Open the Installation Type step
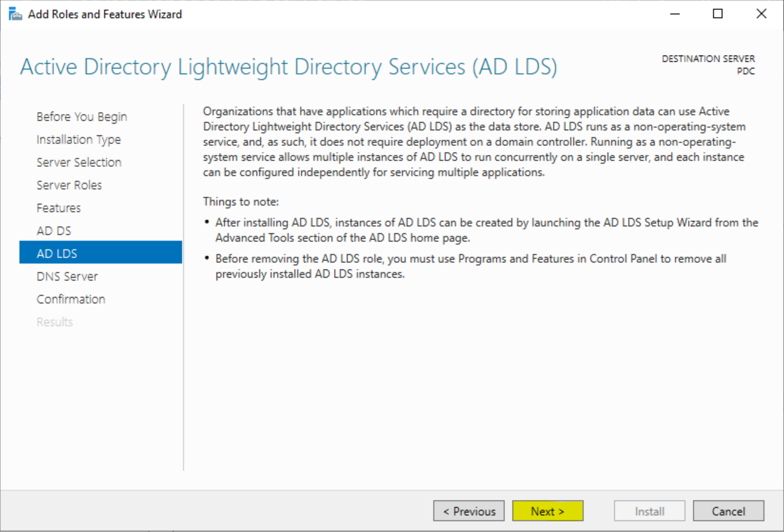Viewport: 784px width, 532px height. point(78,140)
